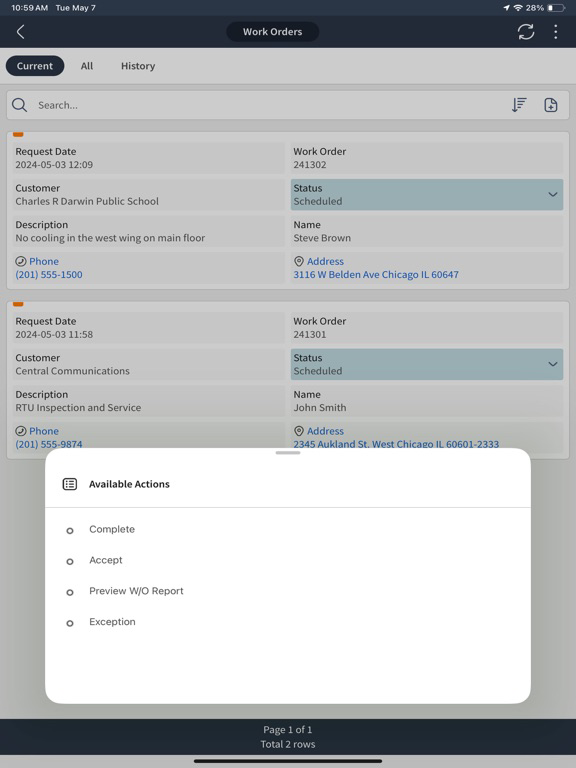Viewport: 576px width, 768px height.
Task: Tap the iPad home indicator bar
Action: [x=288, y=761]
